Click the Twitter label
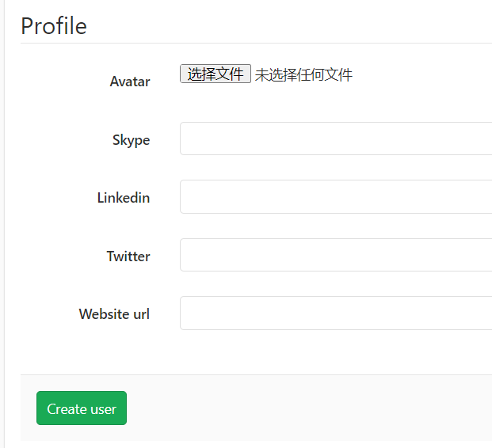 pos(128,256)
